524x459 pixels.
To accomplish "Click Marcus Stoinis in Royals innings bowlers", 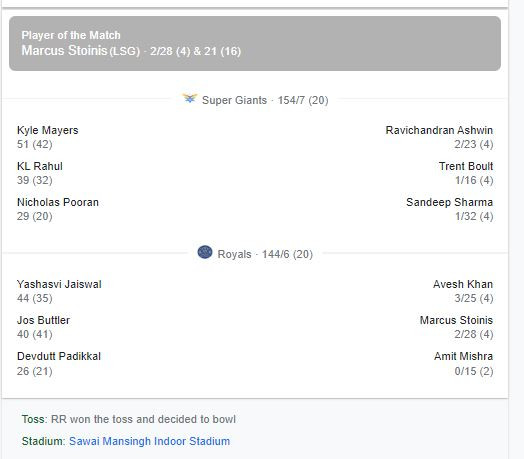I will click(x=456, y=320).
